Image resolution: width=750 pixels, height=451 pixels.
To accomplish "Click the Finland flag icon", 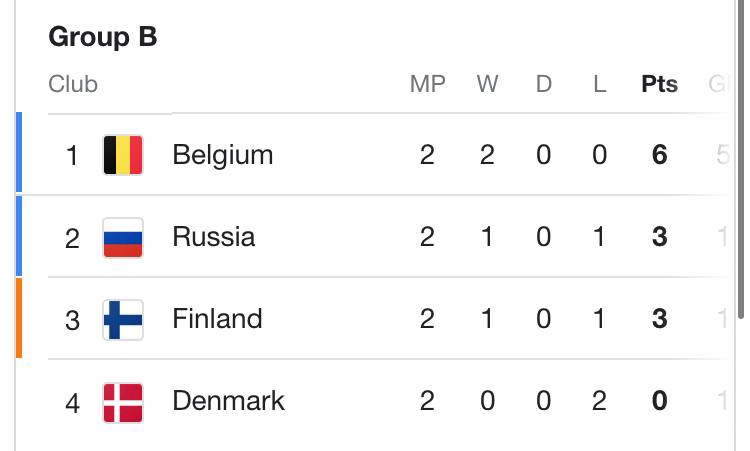I will pyautogui.click(x=123, y=319).
